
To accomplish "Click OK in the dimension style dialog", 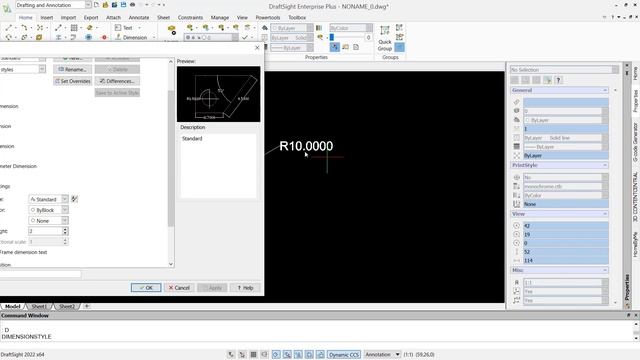I will point(146,288).
